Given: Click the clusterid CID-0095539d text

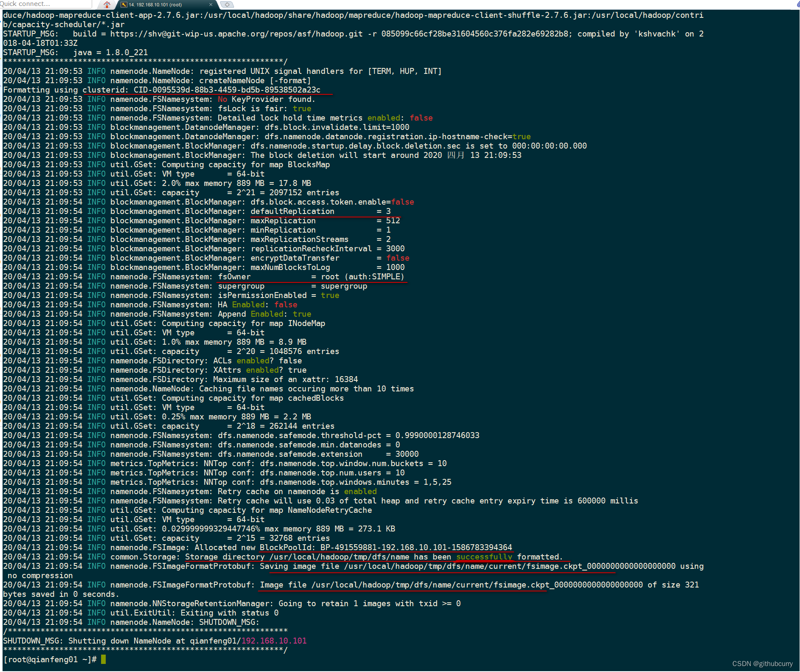Looking at the screenshot, I should (x=202, y=90).
